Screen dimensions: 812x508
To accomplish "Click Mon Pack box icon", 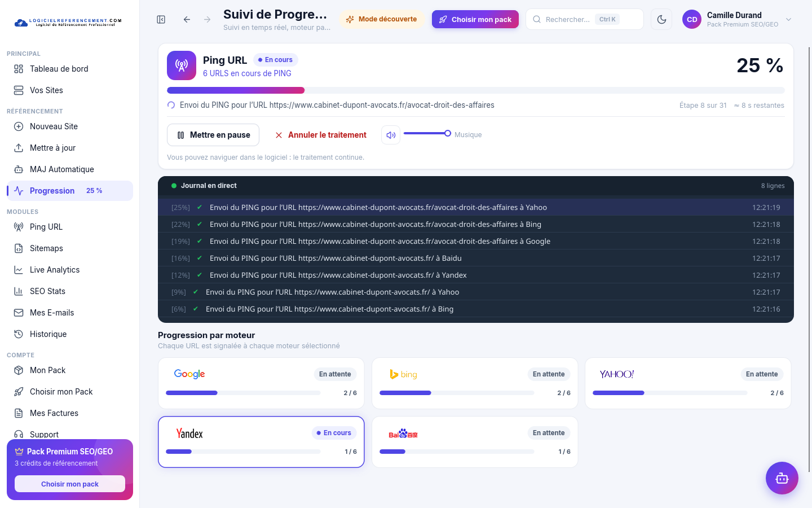I will (19, 370).
